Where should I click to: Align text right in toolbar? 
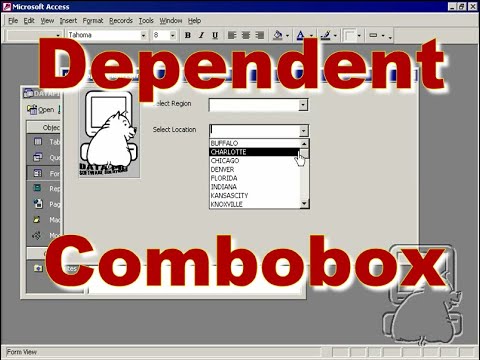pyautogui.click(x=260, y=35)
